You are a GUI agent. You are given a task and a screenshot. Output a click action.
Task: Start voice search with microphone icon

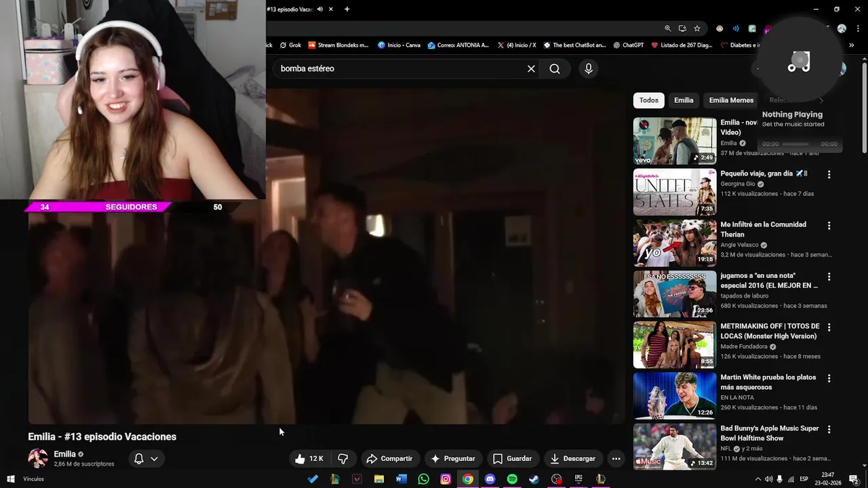588,68
